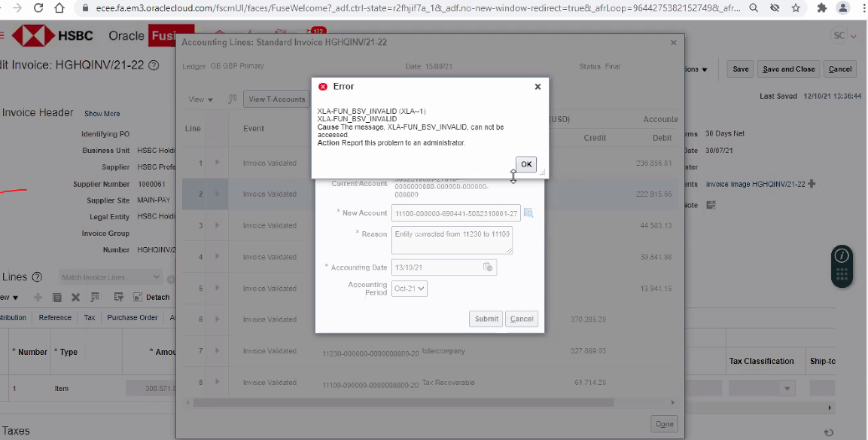This screenshot has width=868, height=440.
Task: Expand accounting line 8 row
Action: [217, 382]
